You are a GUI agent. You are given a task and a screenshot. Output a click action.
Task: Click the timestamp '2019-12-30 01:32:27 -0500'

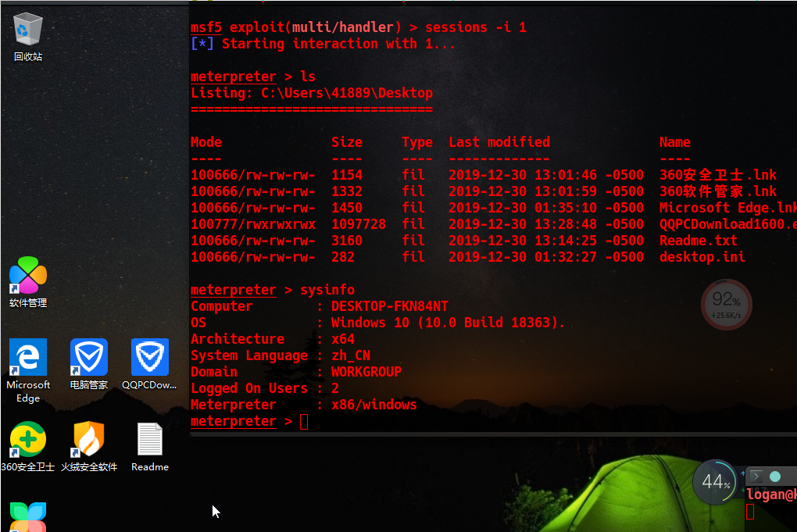(546, 257)
